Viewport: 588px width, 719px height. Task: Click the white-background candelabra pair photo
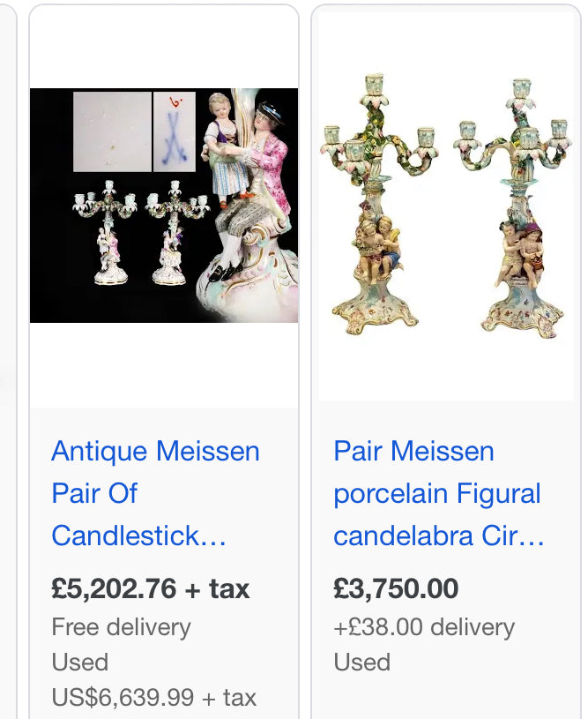(x=445, y=206)
